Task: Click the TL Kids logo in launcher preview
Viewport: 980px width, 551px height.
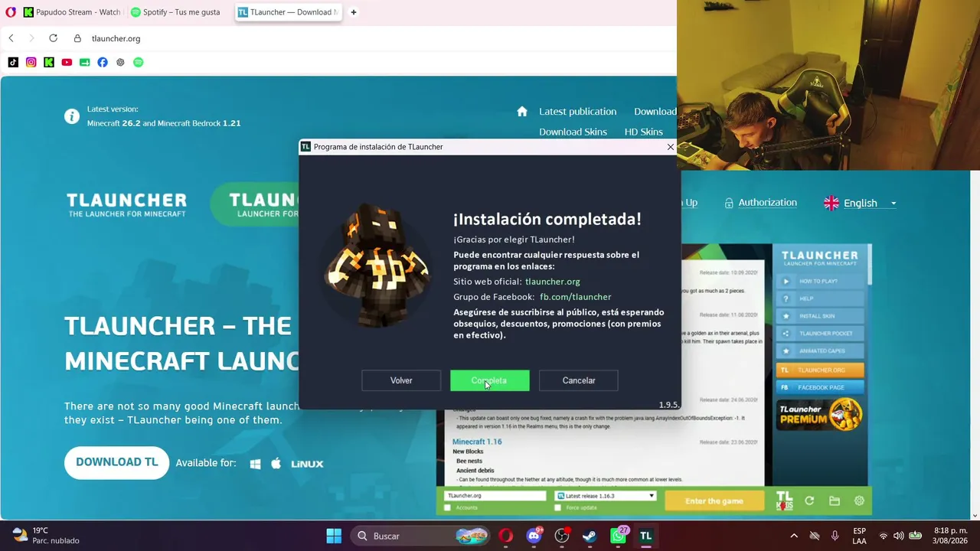Action: 785,500
